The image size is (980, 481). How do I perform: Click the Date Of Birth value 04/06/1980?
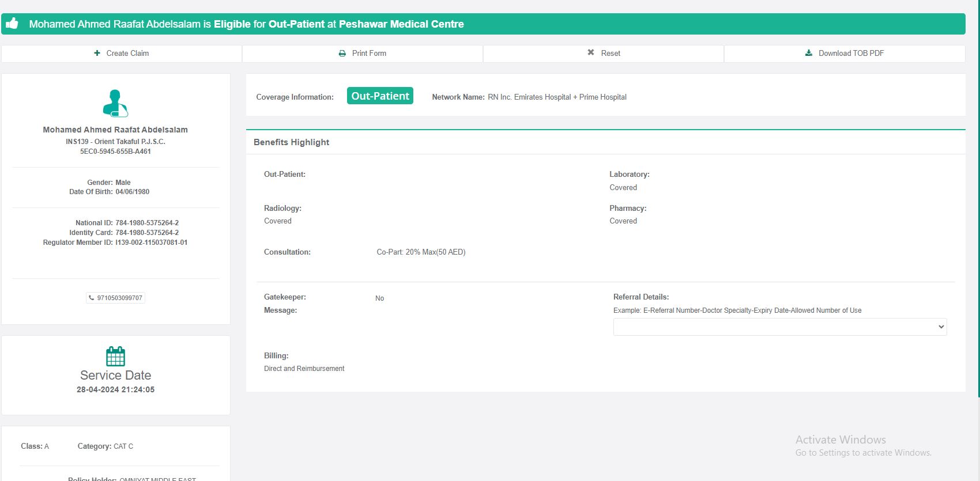tap(133, 192)
